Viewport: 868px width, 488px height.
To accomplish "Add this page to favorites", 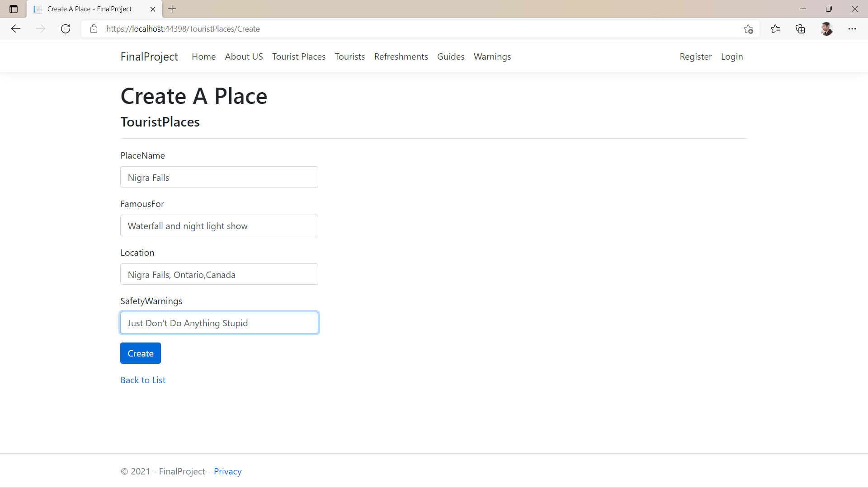I will [748, 28].
